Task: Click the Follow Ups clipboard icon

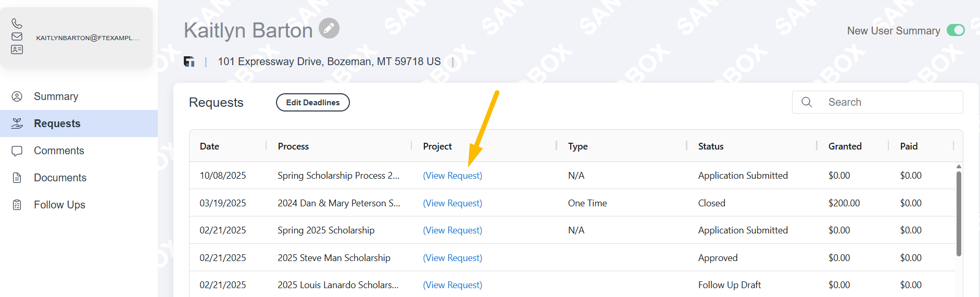Action: [17, 205]
